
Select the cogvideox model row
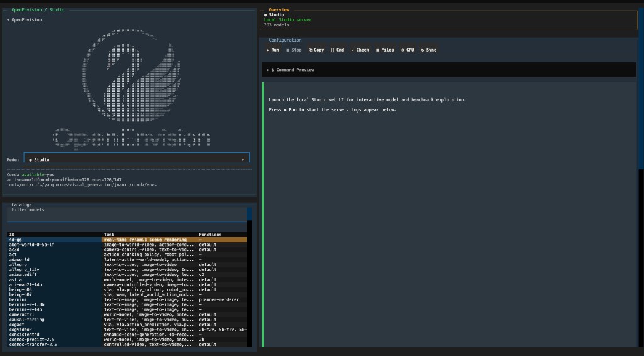point(127,330)
